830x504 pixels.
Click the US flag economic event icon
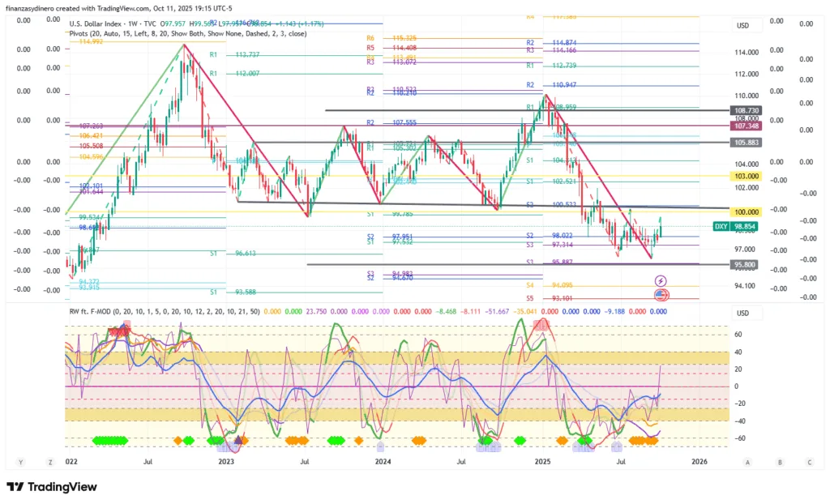(660, 294)
